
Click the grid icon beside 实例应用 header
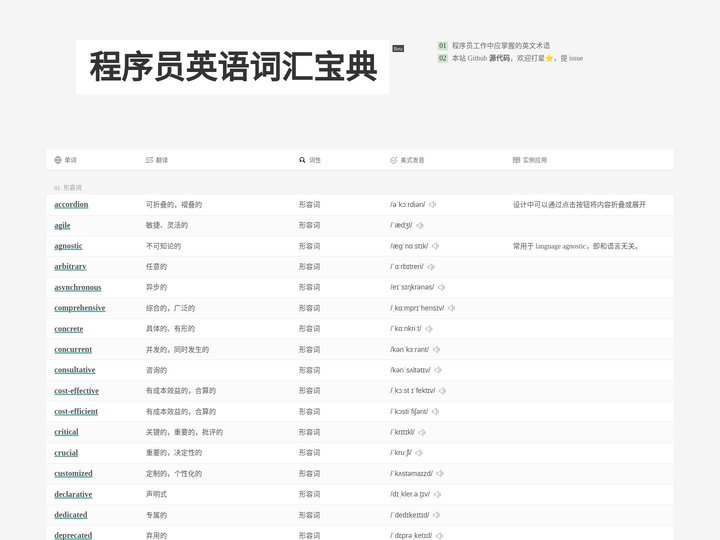tap(517, 160)
